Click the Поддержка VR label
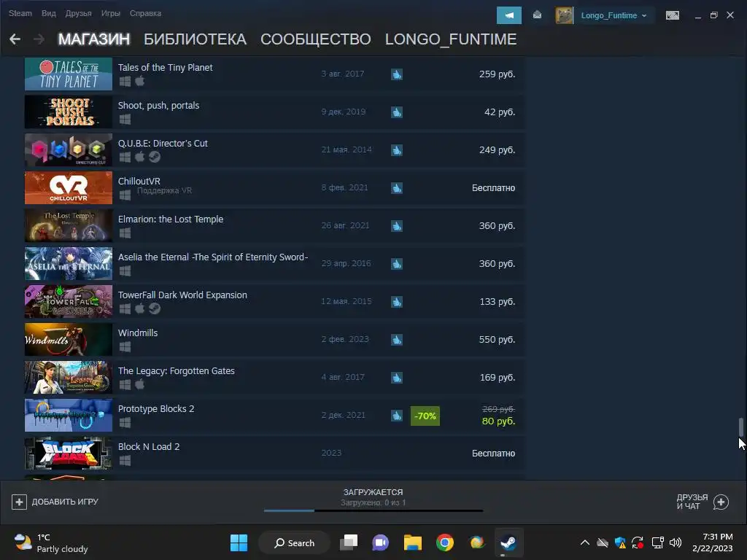The height and width of the screenshot is (560, 747). [164, 190]
